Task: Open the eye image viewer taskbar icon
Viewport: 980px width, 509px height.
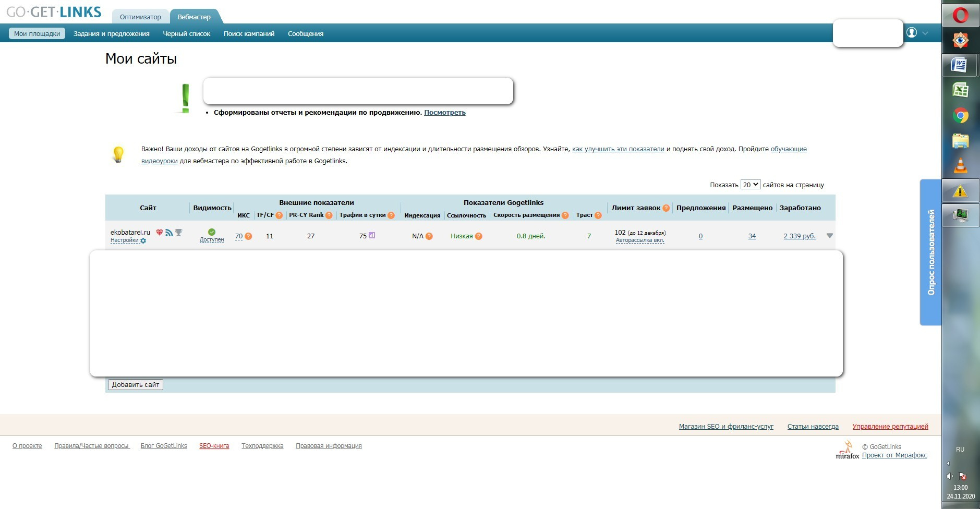Action: 960,40
